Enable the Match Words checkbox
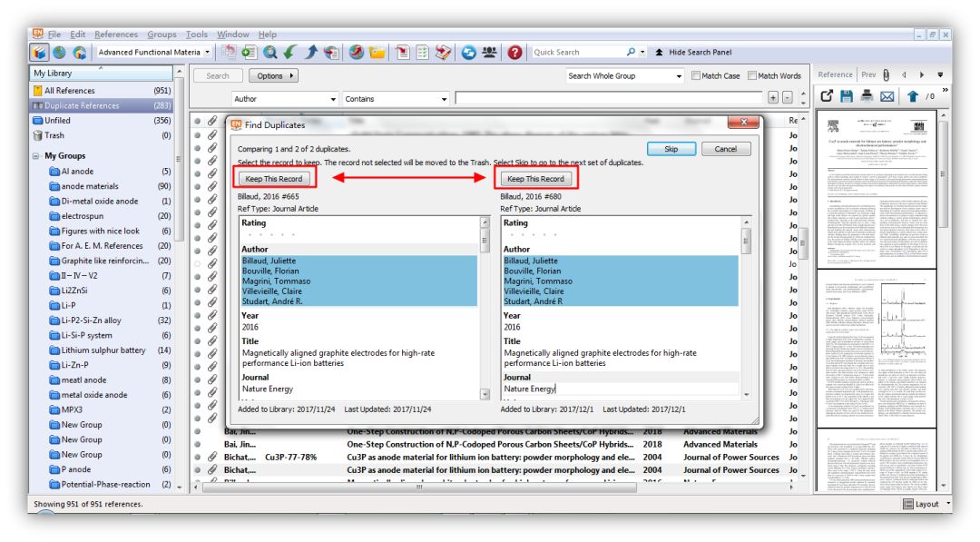This screenshot has width=980, height=542. tap(752, 75)
